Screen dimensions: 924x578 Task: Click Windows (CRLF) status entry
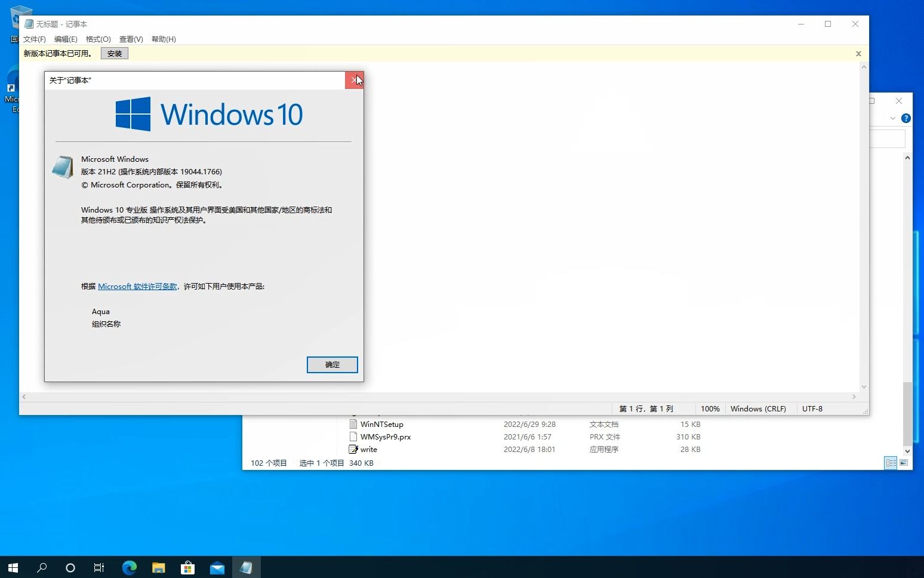pos(758,408)
